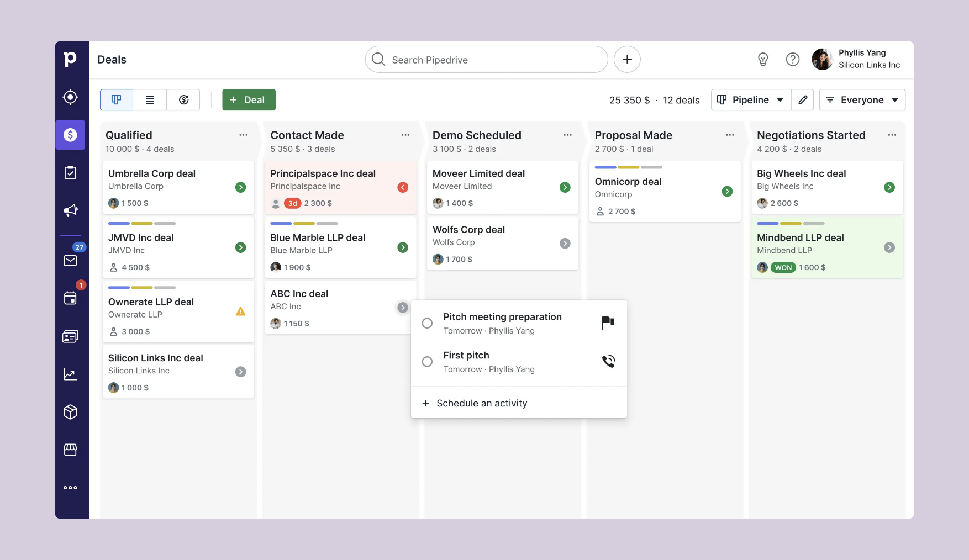Click grey arrow on Wolfs Corp deal

click(565, 244)
